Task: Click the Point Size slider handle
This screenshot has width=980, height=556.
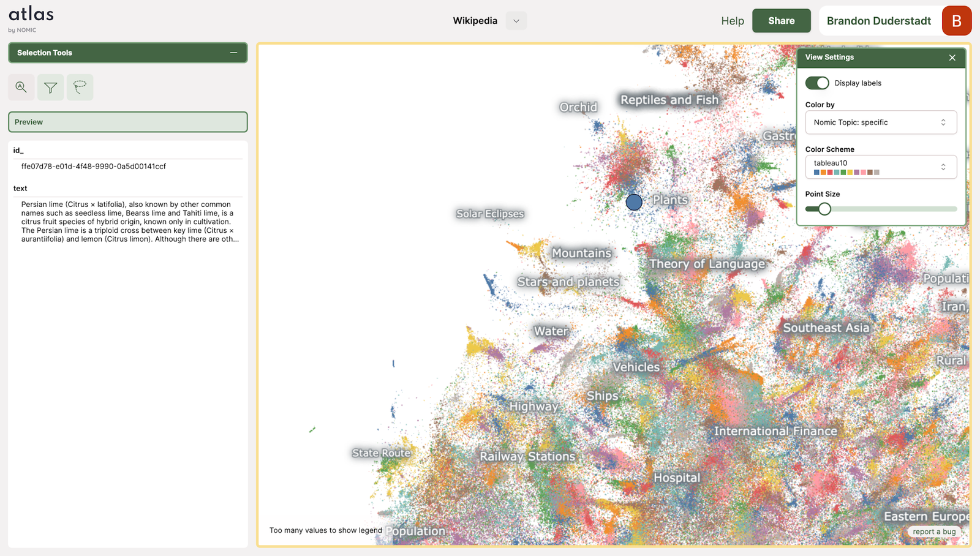Action: 824,209
